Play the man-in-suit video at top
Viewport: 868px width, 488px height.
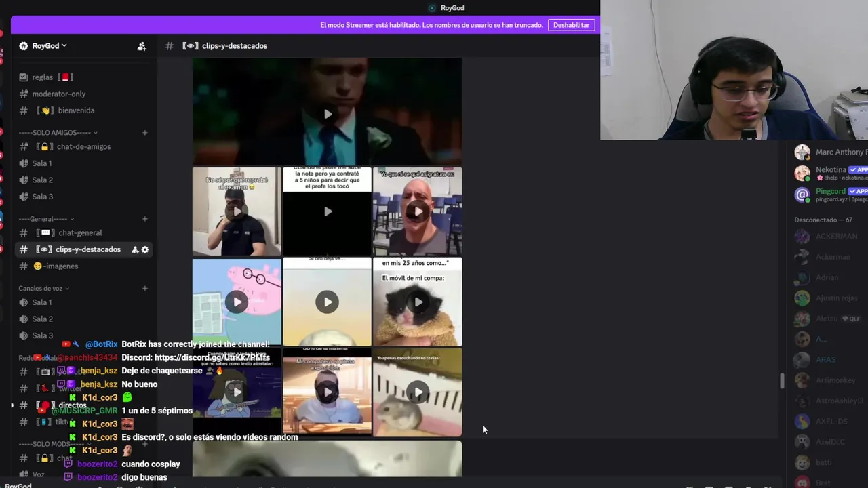pos(328,114)
